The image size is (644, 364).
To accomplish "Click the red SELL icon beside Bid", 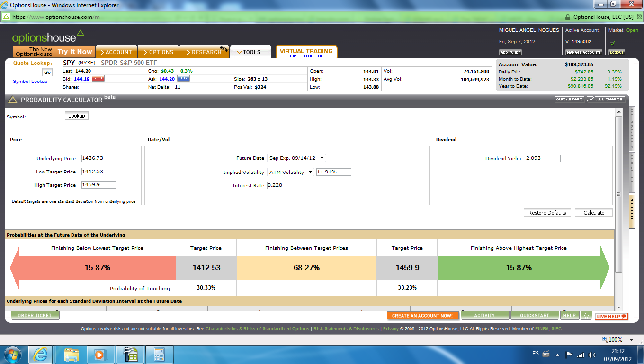I will click(98, 79).
